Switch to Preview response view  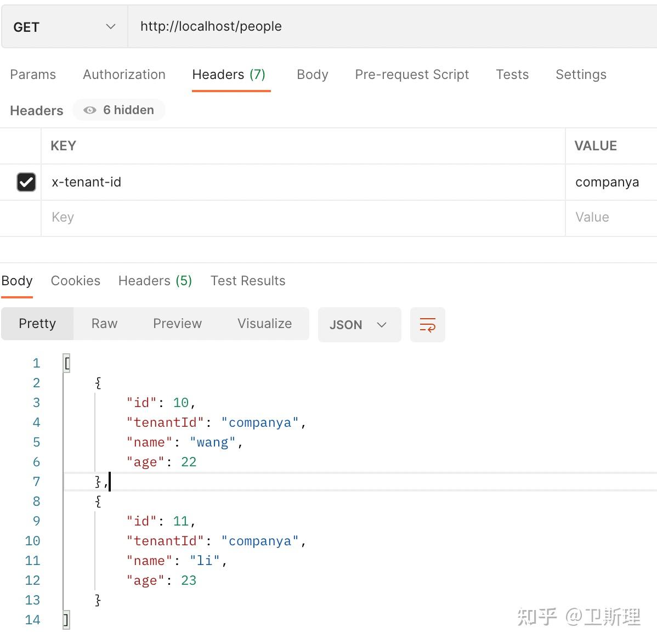(177, 324)
